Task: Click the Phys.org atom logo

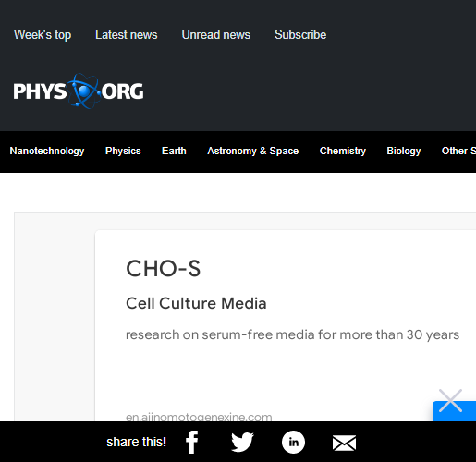Action: pyautogui.click(x=79, y=91)
